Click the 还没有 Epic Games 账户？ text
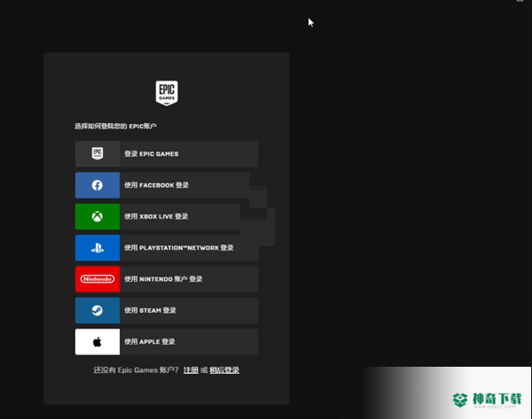This screenshot has height=419, width=532. click(136, 370)
